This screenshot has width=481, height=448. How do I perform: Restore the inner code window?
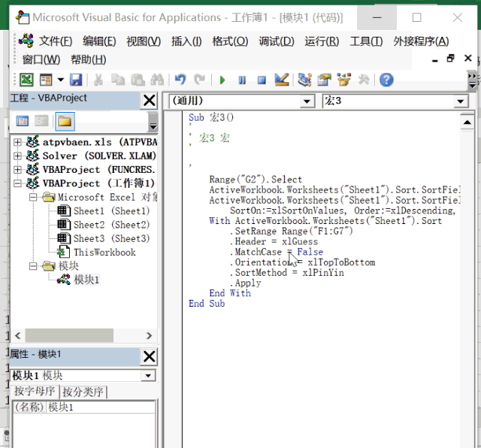(x=451, y=58)
